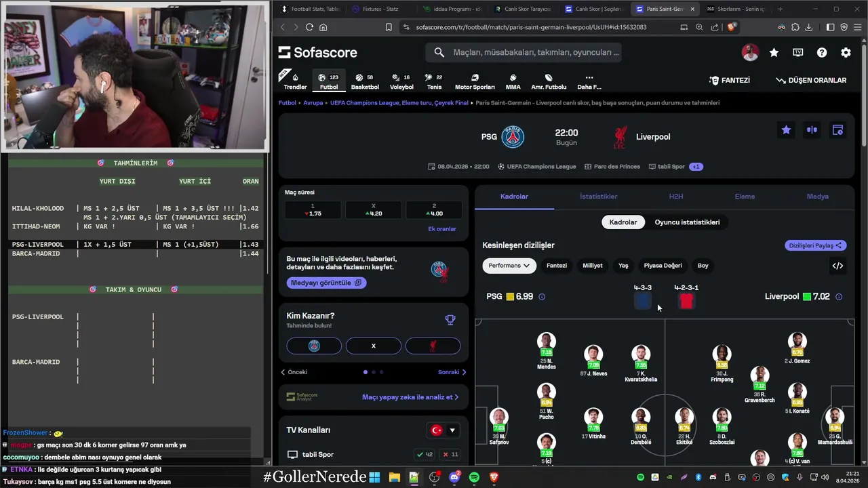Open the Sofascore help question mark icon
The image size is (868, 488).
click(822, 52)
